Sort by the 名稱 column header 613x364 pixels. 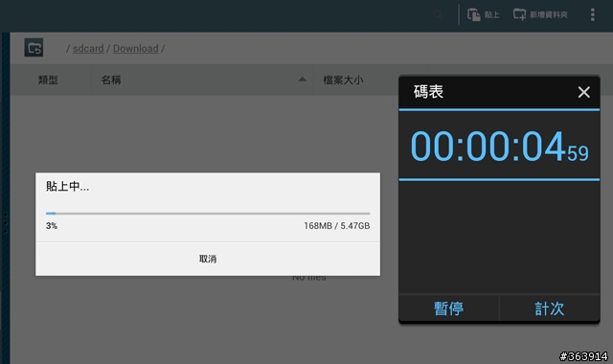[111, 80]
